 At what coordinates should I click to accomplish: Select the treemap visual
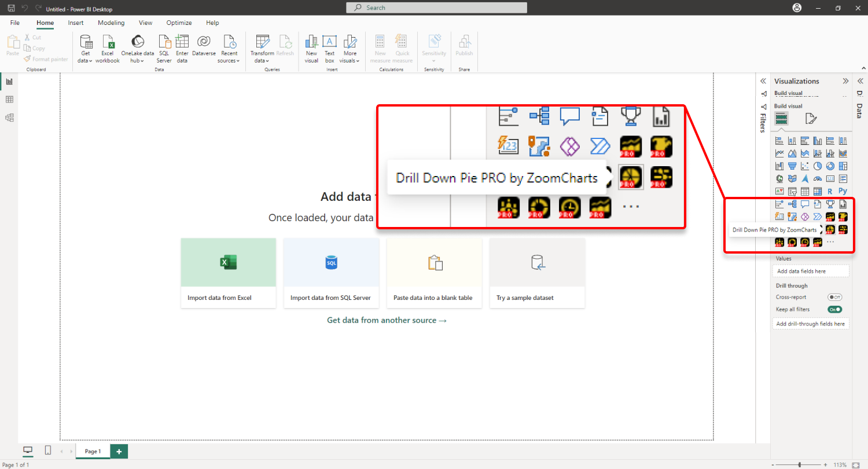point(843,166)
